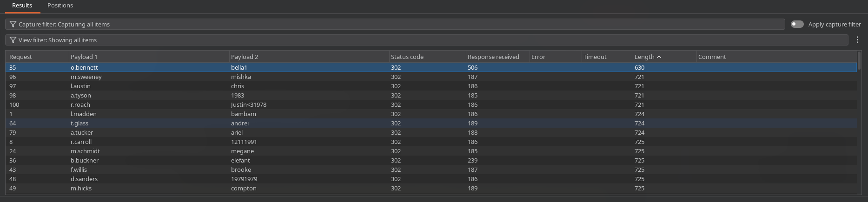Click the view filter funnel icon
This screenshot has width=868, height=202.
click(13, 40)
